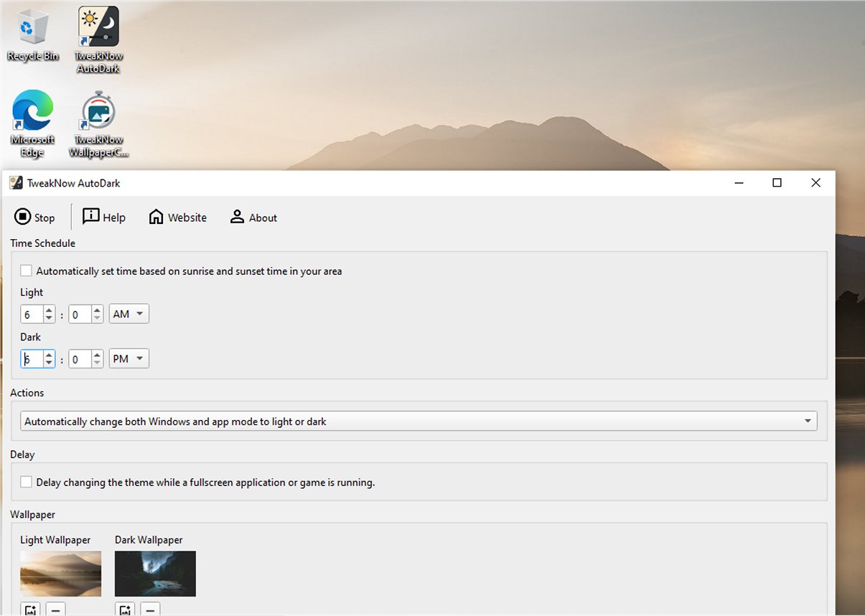Choose new Light Wallpaper image button
This screenshot has height=616, width=865.
click(30, 610)
